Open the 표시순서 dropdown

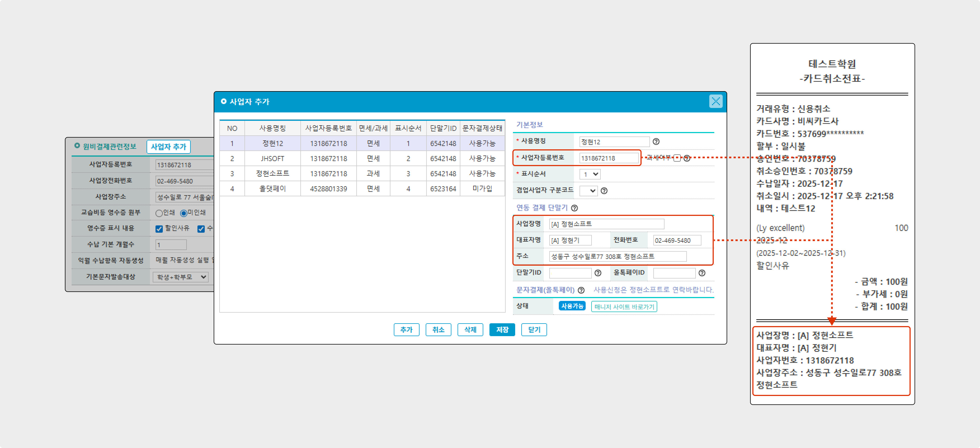[590, 174]
